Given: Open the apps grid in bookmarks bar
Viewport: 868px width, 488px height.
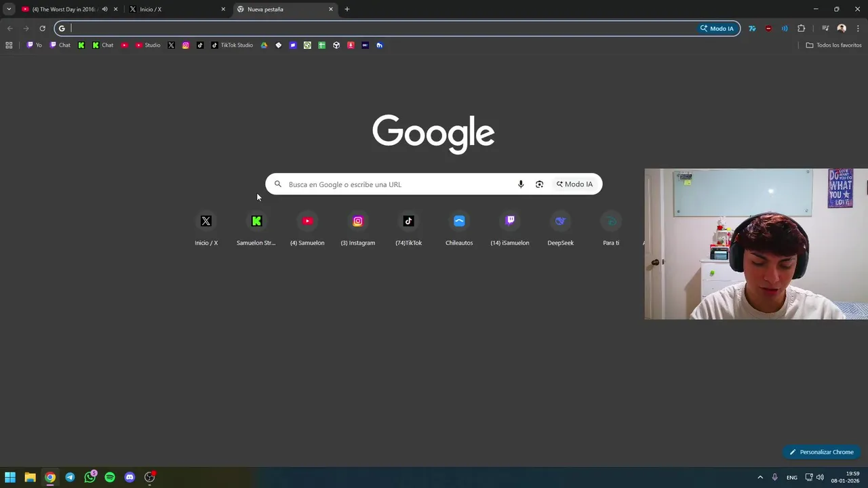Looking at the screenshot, I should coord(9,45).
